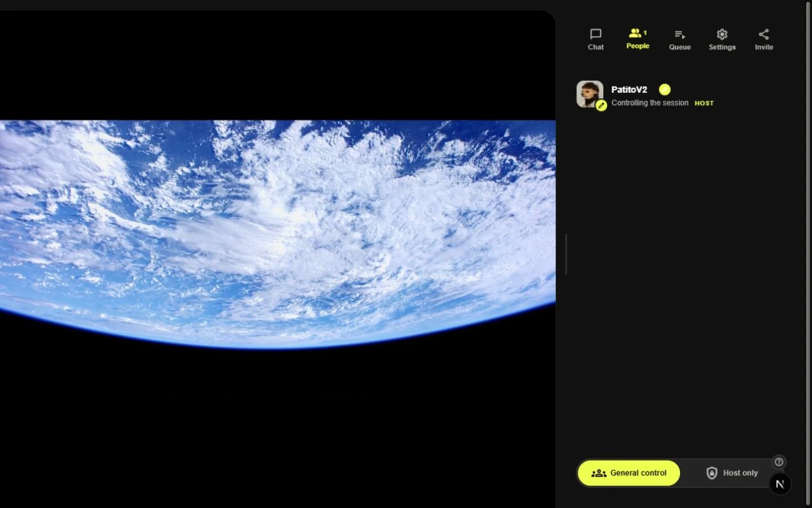Open the Queue playlist icon

point(679,35)
